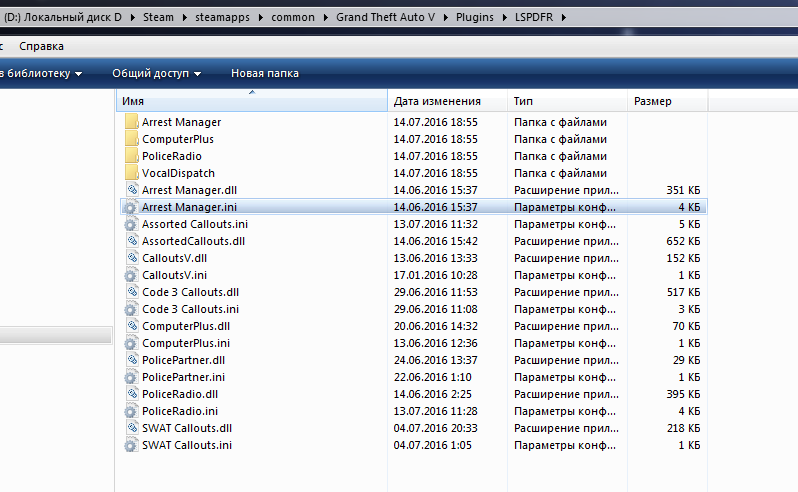Screen dimensions: 798x492
Task: Expand breadcrumb arrow after Steam
Action: point(184,17)
